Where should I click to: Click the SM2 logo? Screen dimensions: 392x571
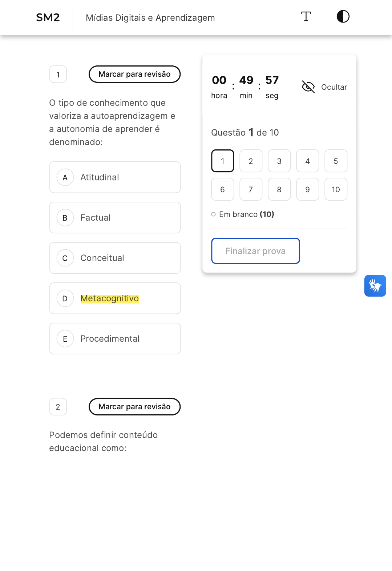click(x=48, y=17)
